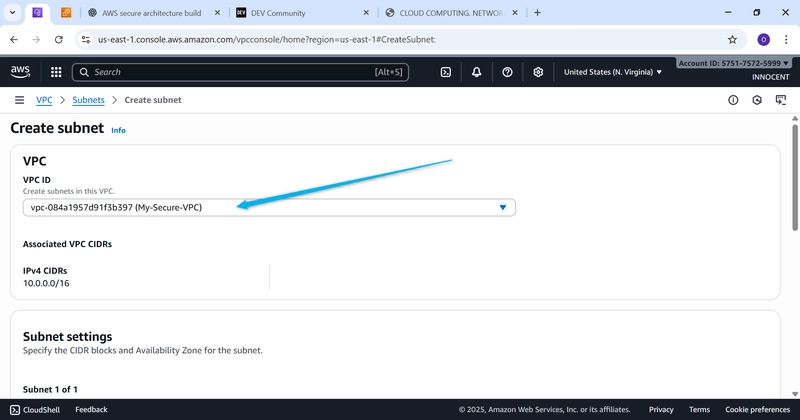The height and width of the screenshot is (420, 800).
Task: Open the notifications bell
Action: [x=477, y=72]
